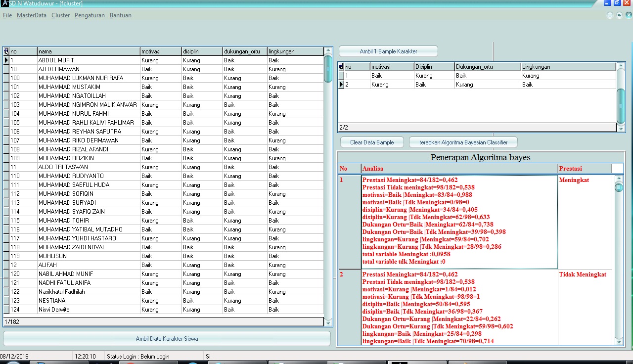Click the record selector arrow beside ABDUL MUFIT

point(5,60)
